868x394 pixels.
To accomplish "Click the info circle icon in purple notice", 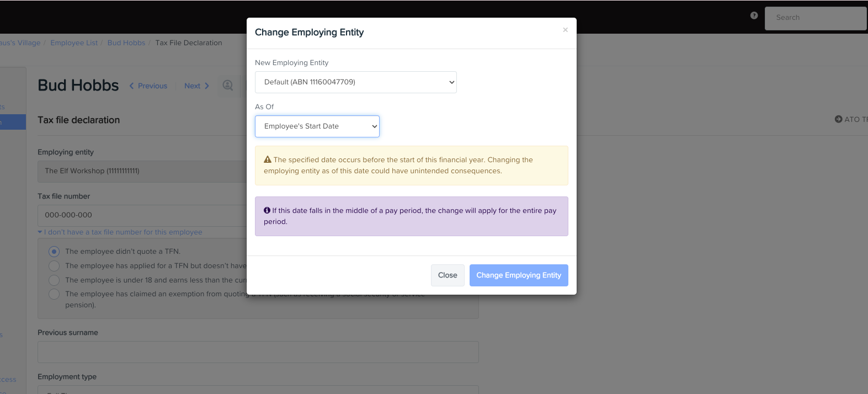I will point(267,210).
